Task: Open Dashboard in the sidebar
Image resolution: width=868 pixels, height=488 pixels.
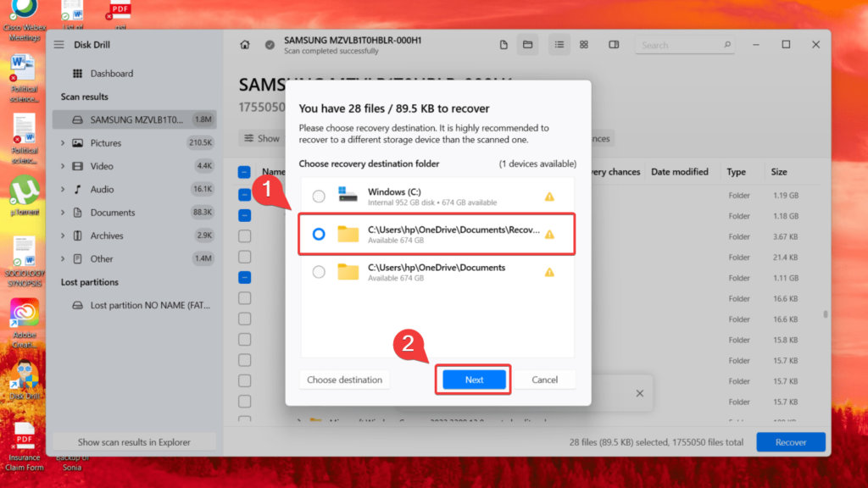Action: coord(111,74)
